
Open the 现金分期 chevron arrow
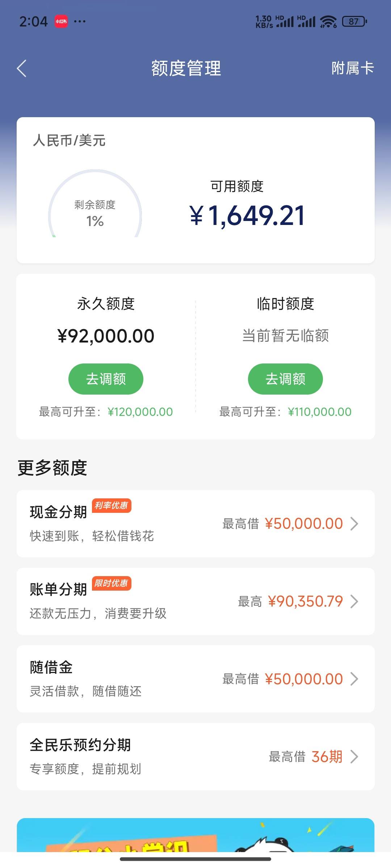coord(354,523)
